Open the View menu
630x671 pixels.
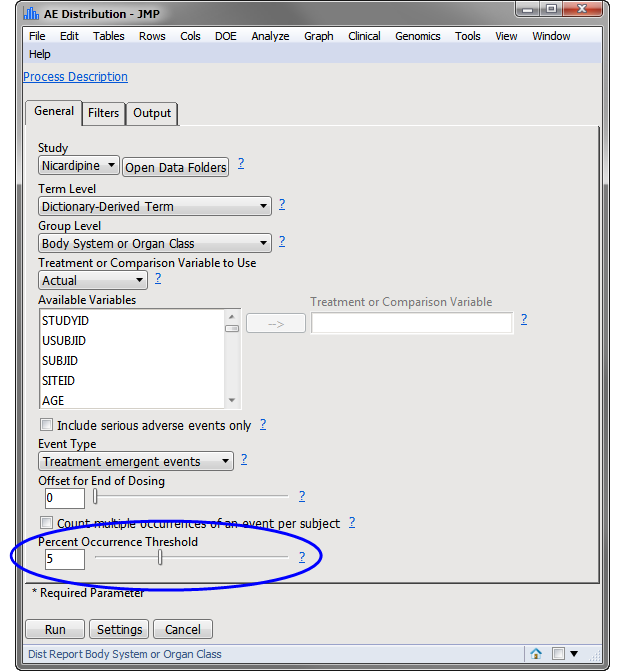tap(506, 36)
